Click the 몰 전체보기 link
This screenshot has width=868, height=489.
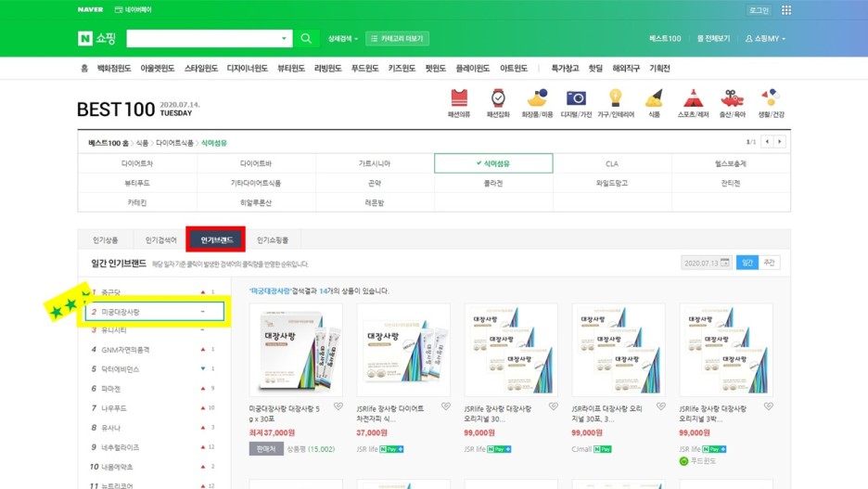click(713, 38)
